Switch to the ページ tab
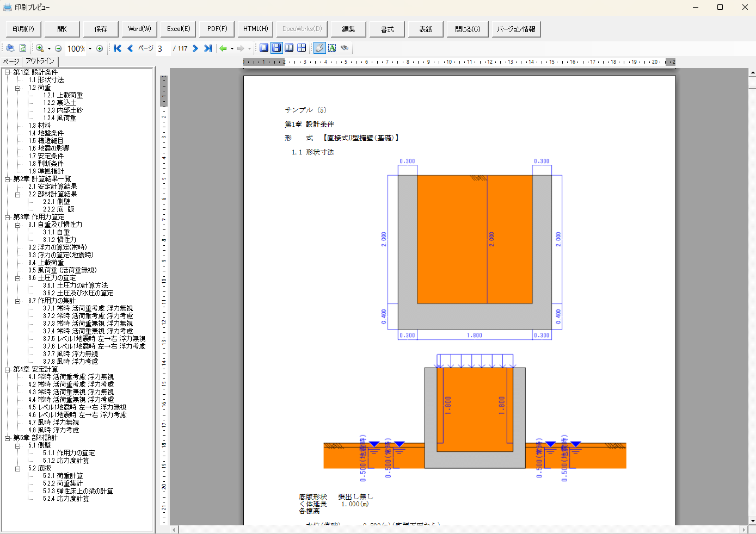The image size is (756, 534). [11, 61]
